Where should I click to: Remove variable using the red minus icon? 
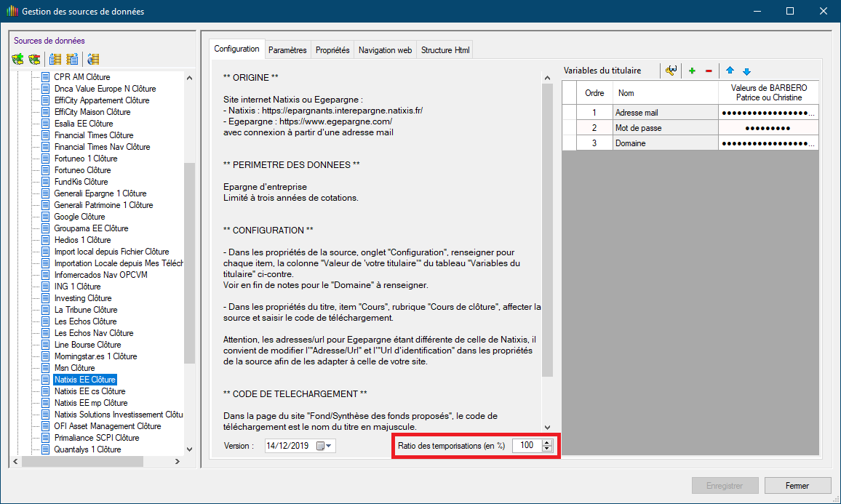[x=709, y=71]
